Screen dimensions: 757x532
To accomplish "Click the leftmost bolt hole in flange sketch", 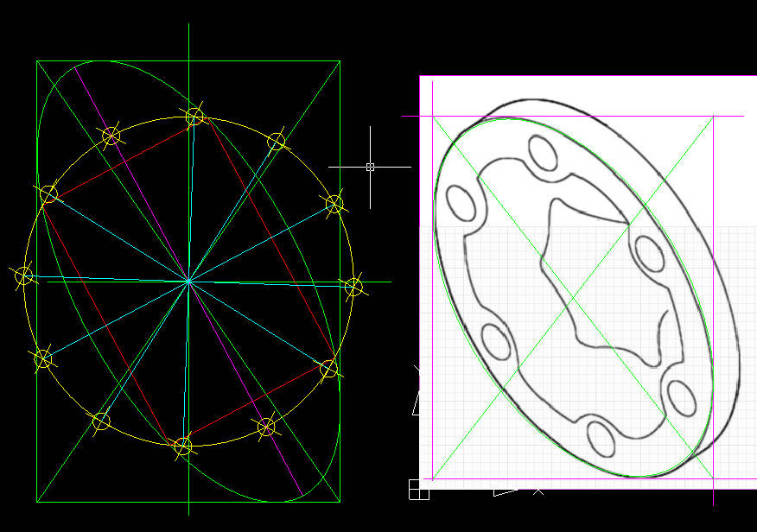I will pos(461,203).
